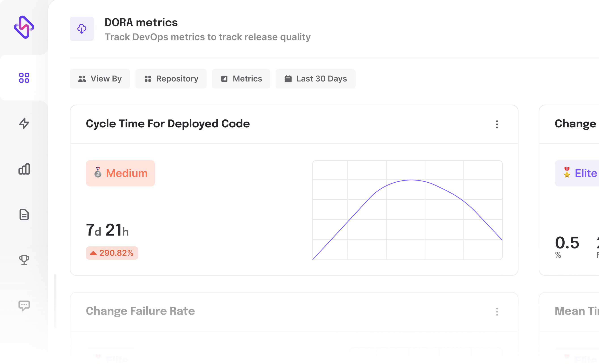Click the app logo at top left
599x364 pixels.
click(x=24, y=27)
